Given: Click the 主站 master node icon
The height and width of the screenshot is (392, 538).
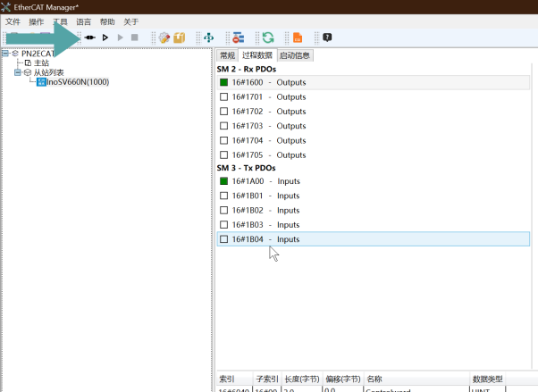Looking at the screenshot, I should click(28, 63).
